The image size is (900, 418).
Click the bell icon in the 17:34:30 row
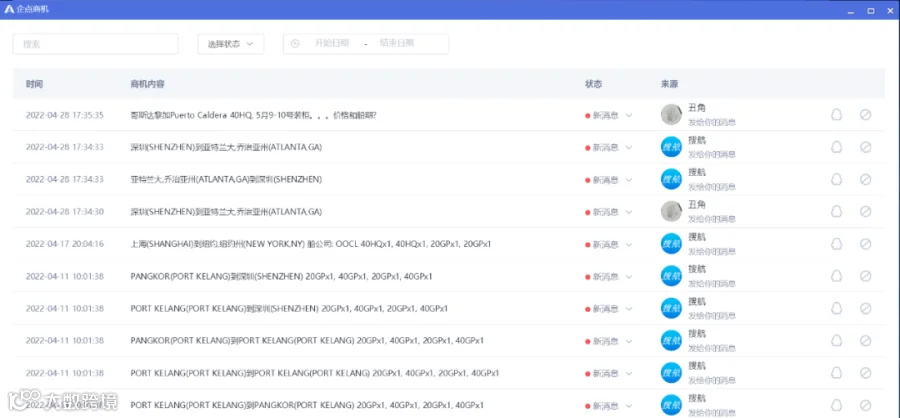(x=836, y=212)
